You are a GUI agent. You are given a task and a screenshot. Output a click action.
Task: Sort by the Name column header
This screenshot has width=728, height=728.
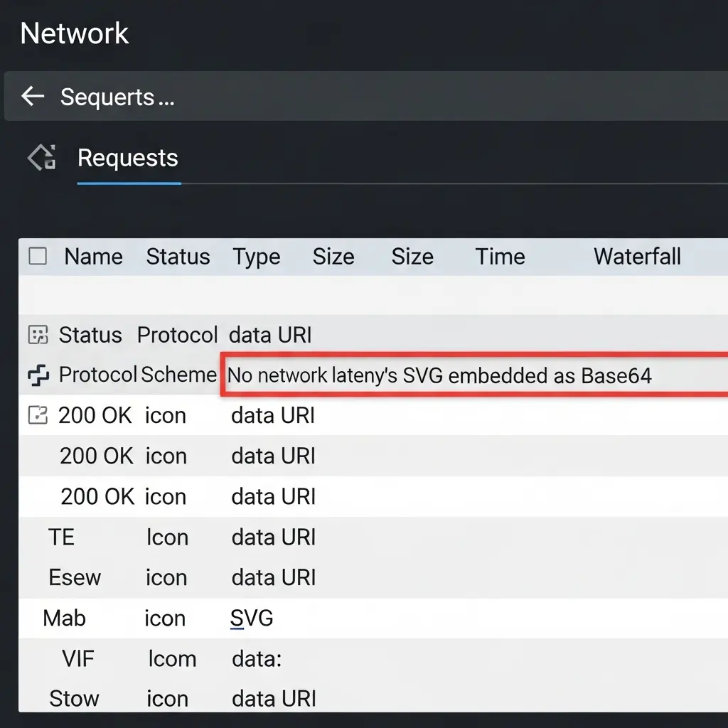point(93,257)
